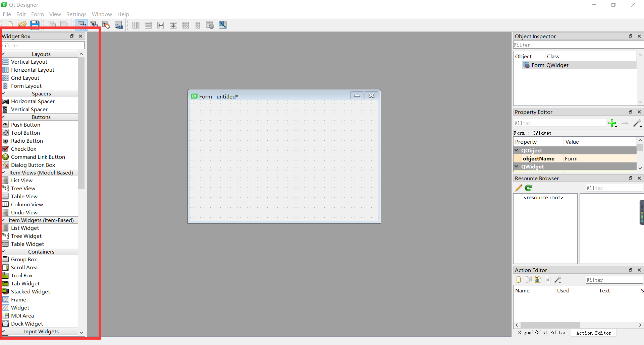Image resolution: width=644 pixels, height=345 pixels.
Task: Click the Object Inspector filter field
Action: [x=578, y=45]
